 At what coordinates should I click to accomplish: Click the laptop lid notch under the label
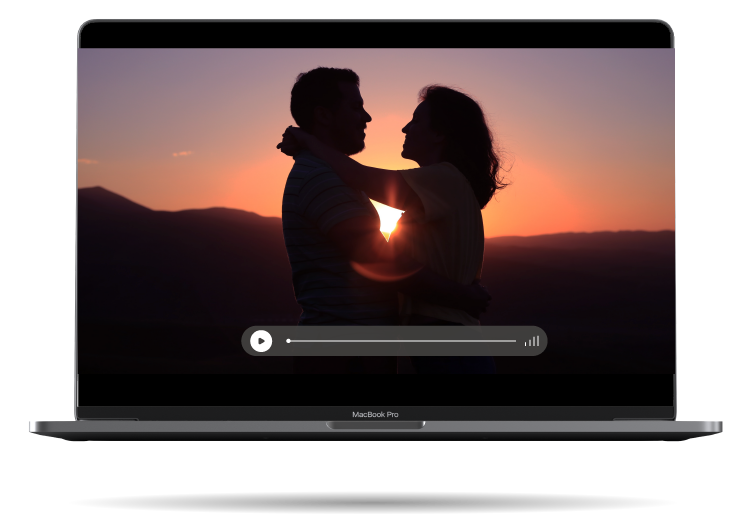tap(375, 425)
